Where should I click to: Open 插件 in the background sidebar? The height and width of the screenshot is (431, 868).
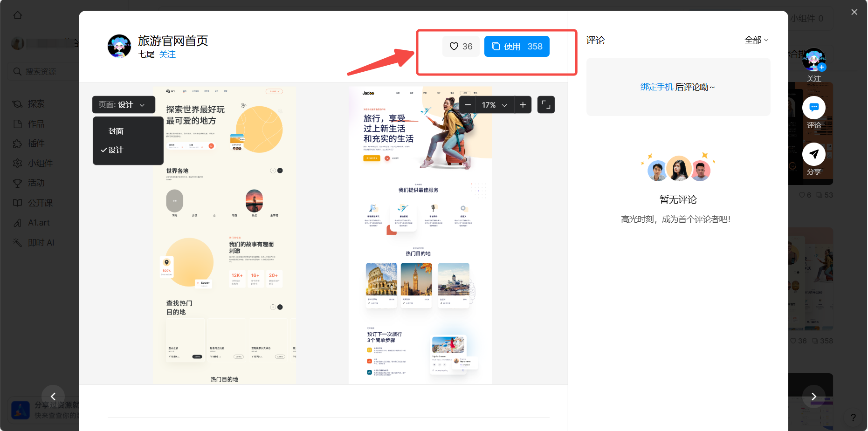(x=29, y=144)
